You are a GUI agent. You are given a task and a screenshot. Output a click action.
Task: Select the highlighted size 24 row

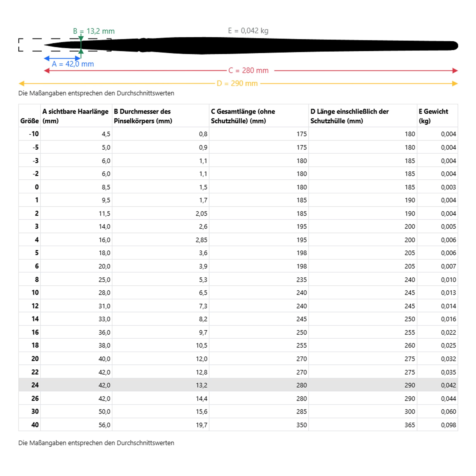238,385
